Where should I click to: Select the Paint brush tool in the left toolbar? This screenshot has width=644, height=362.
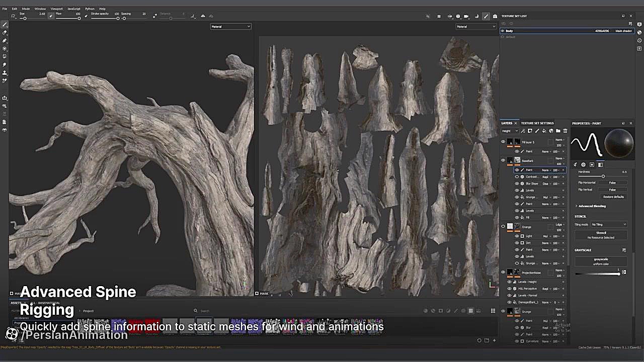point(5,24)
